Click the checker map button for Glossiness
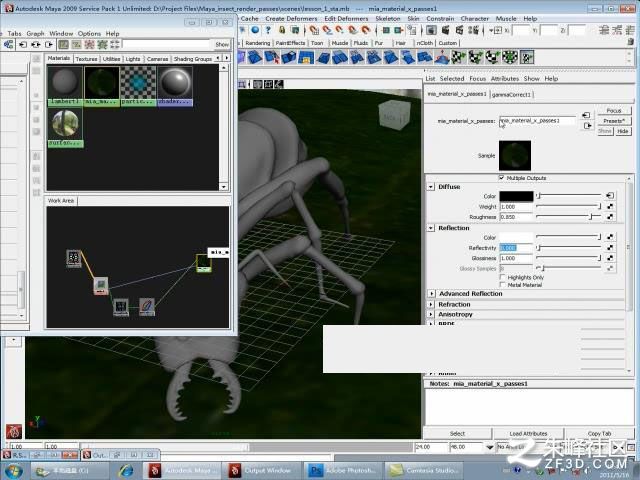Viewport: 640px width, 480px height. (x=610, y=258)
